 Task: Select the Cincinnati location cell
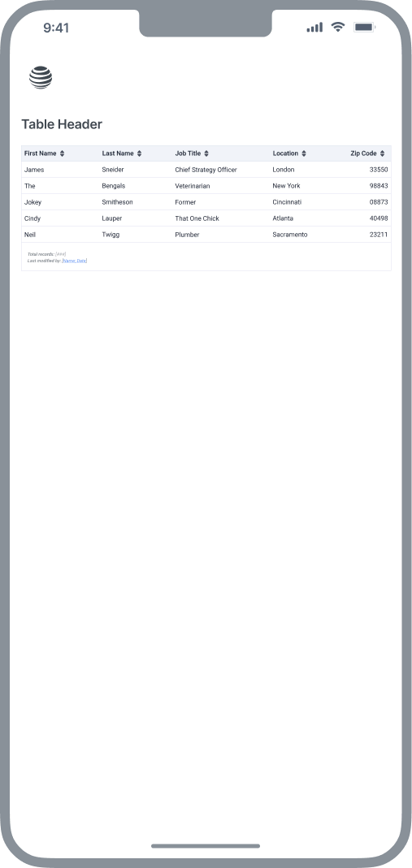click(x=287, y=202)
